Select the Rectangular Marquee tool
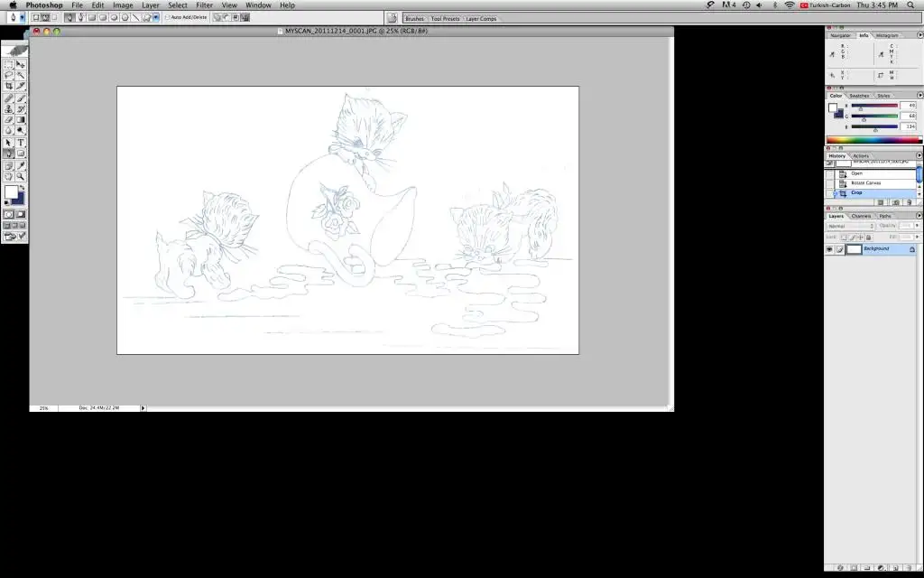Viewport: 924px width, 578px height. (x=9, y=65)
